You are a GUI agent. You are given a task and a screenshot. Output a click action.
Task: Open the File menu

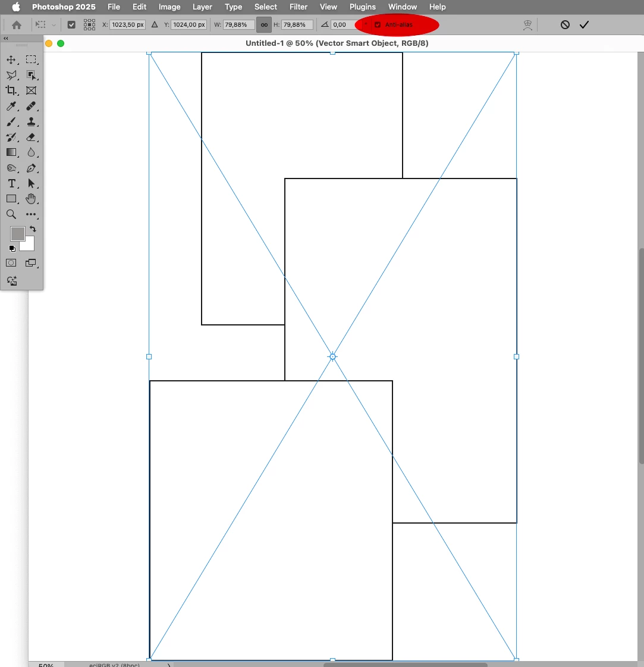click(x=114, y=7)
